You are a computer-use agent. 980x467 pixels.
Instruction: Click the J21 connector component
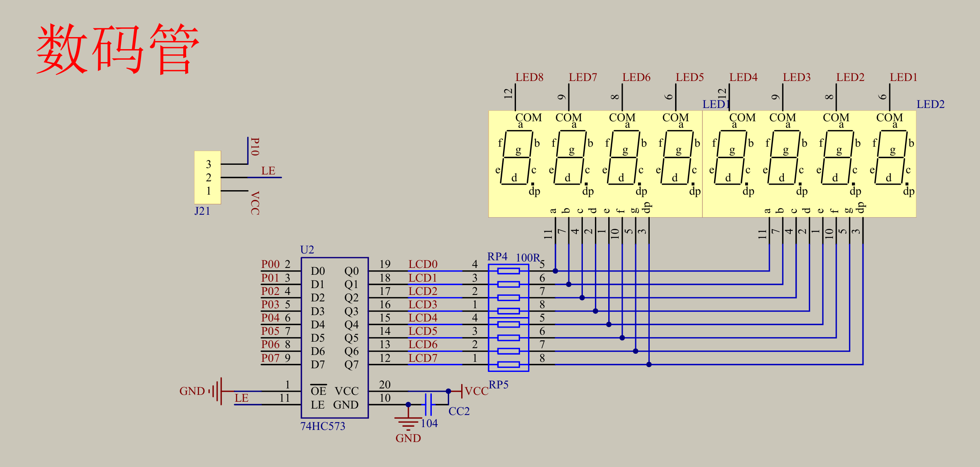click(207, 177)
